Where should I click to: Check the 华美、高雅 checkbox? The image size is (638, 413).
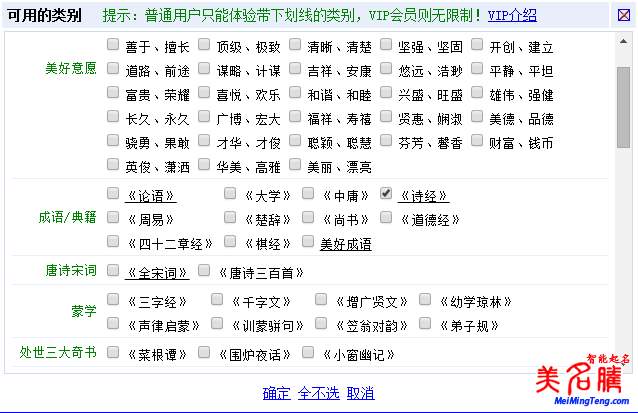click(x=205, y=167)
